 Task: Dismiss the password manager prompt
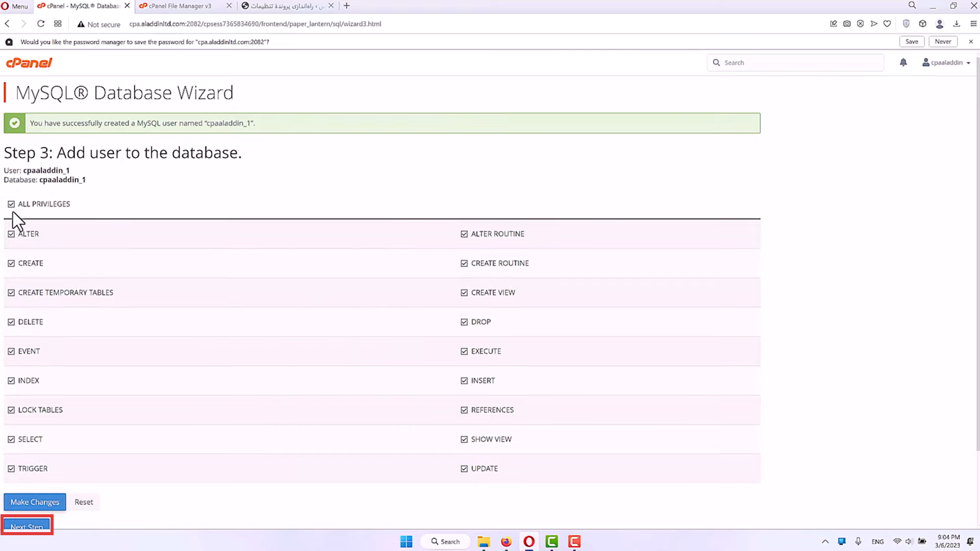point(971,42)
